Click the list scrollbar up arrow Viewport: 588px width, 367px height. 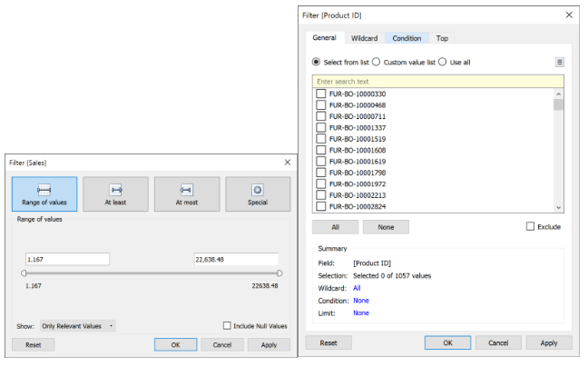(x=558, y=94)
